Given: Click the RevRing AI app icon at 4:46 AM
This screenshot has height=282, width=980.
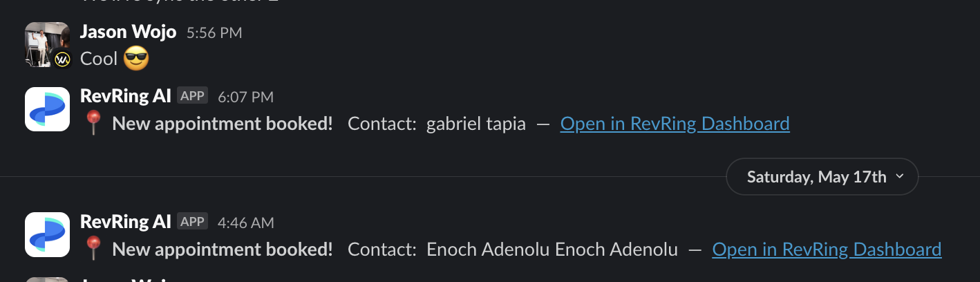Looking at the screenshot, I should [47, 234].
